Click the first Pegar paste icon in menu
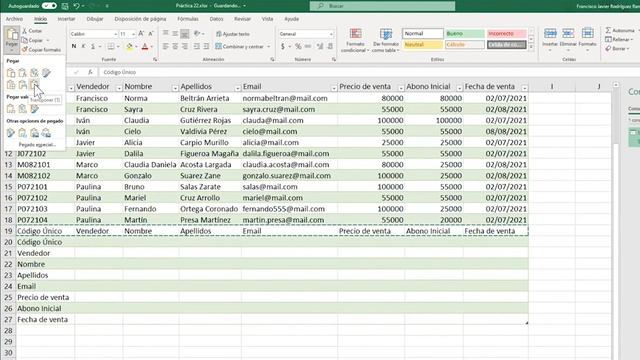This screenshot has width=640, height=360. coord(11,73)
